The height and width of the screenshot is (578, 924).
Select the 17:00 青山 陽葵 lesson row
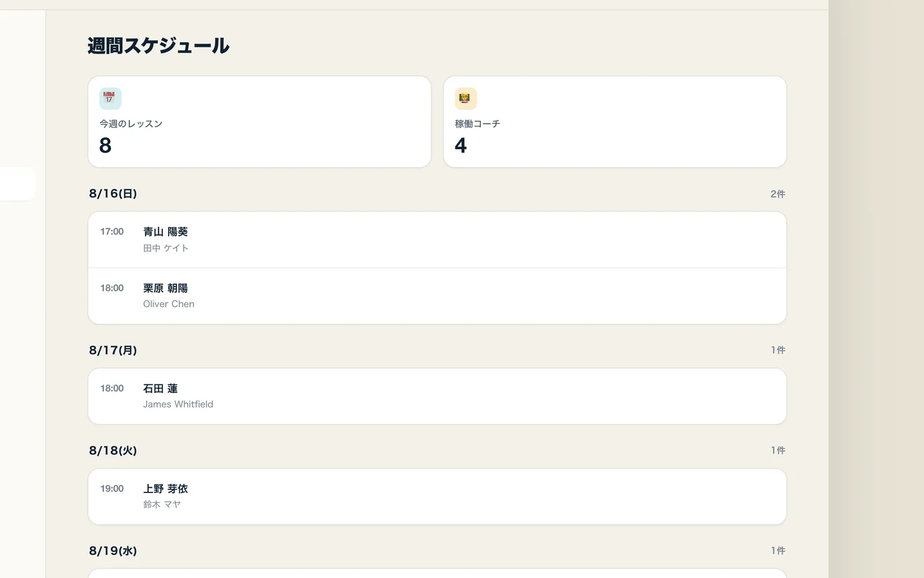coord(437,240)
